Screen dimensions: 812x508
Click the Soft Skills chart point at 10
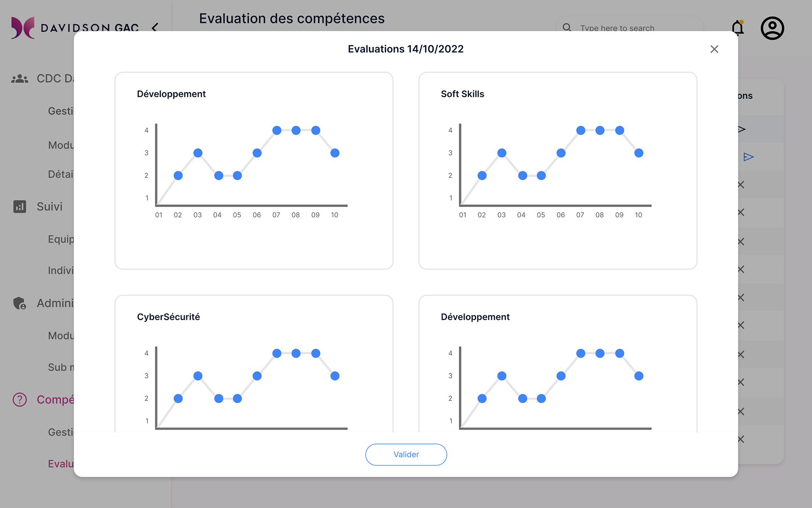[639, 153]
